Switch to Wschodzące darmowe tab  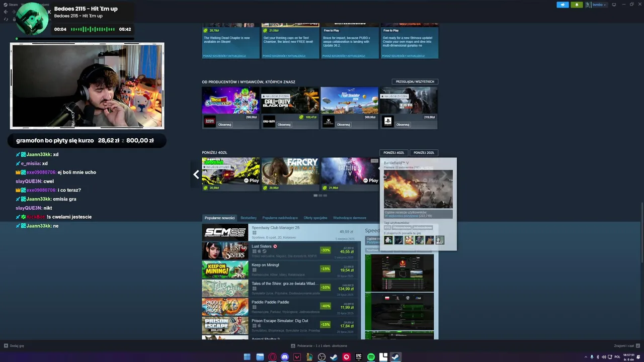pyautogui.click(x=350, y=218)
